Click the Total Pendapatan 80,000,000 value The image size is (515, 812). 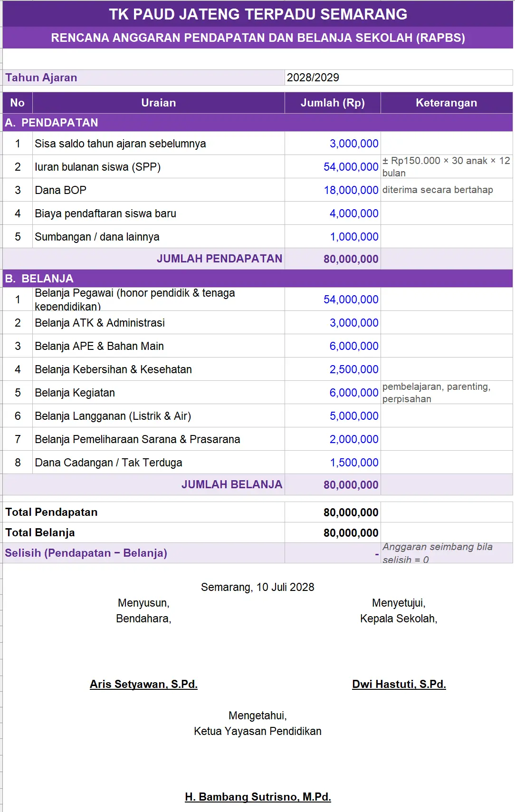pyautogui.click(x=333, y=512)
